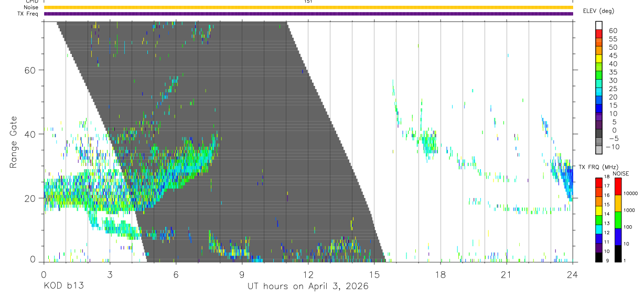This screenshot has width=644, height=297.
Task: Click x-axis tick label '12' UT hours
Action: click(x=308, y=274)
